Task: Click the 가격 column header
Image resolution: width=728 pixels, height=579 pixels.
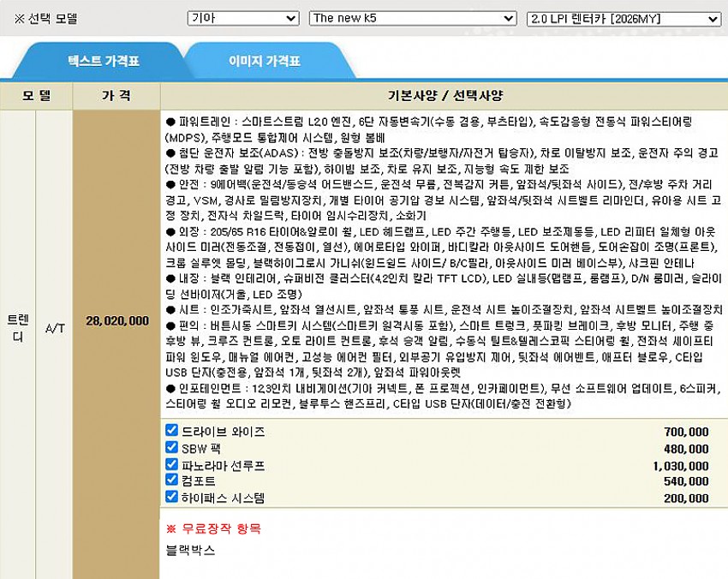Action: pos(116,93)
